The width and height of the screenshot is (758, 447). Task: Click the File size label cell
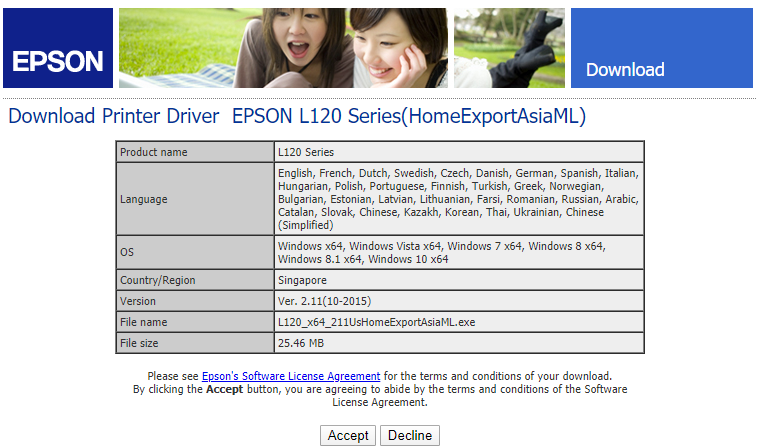coord(195,343)
